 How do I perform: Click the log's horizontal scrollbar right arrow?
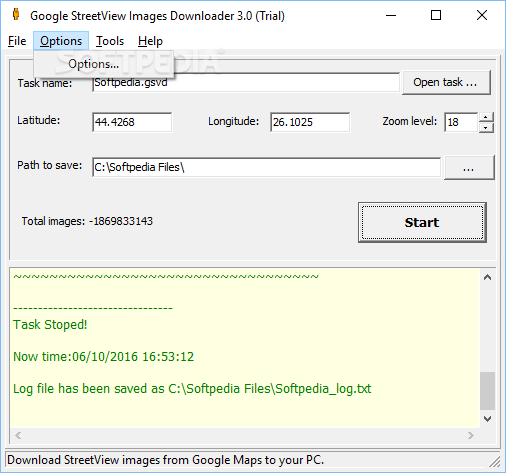click(x=471, y=435)
